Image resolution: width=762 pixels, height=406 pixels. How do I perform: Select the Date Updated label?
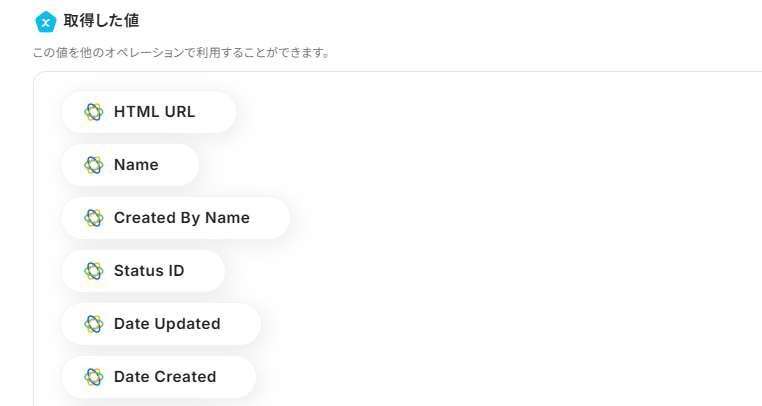pyautogui.click(x=167, y=324)
